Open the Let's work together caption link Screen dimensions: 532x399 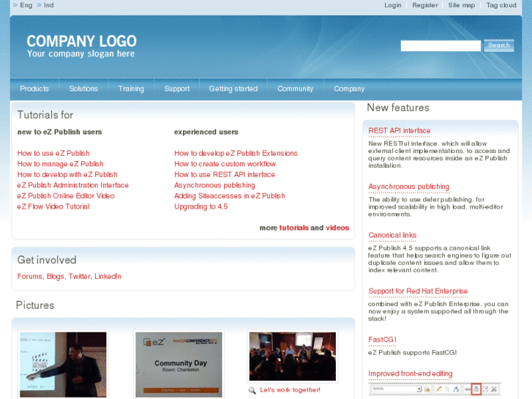(x=290, y=390)
